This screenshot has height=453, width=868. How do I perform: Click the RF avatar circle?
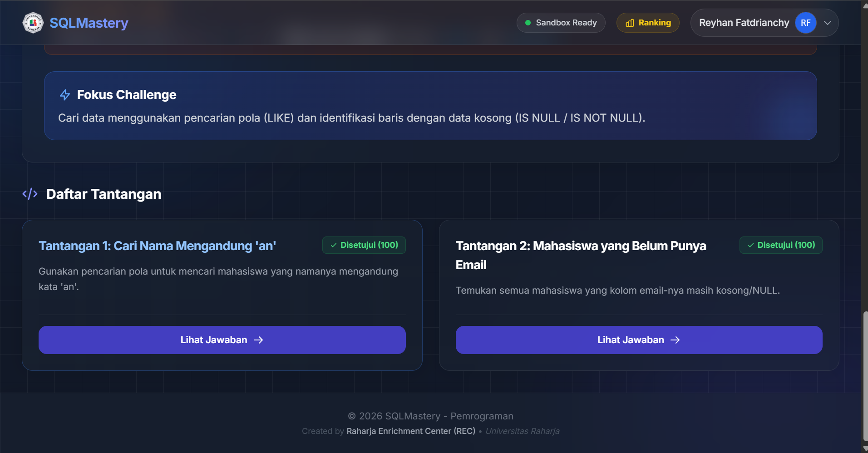[x=805, y=23]
